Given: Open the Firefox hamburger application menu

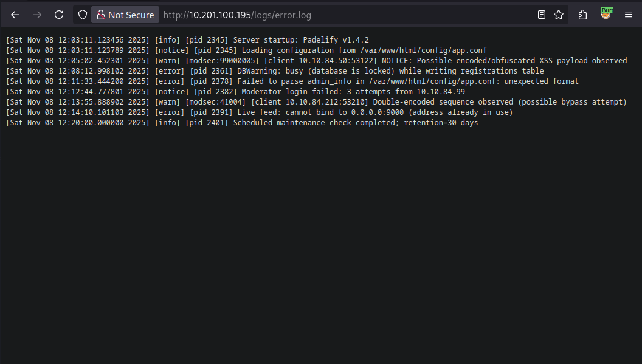Looking at the screenshot, I should (x=629, y=15).
